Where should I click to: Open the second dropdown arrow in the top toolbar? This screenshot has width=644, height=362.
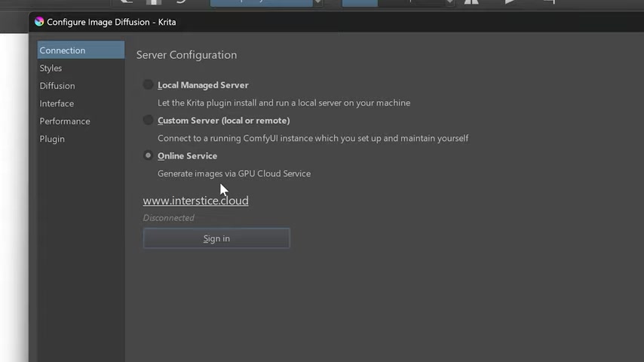pos(450,2)
